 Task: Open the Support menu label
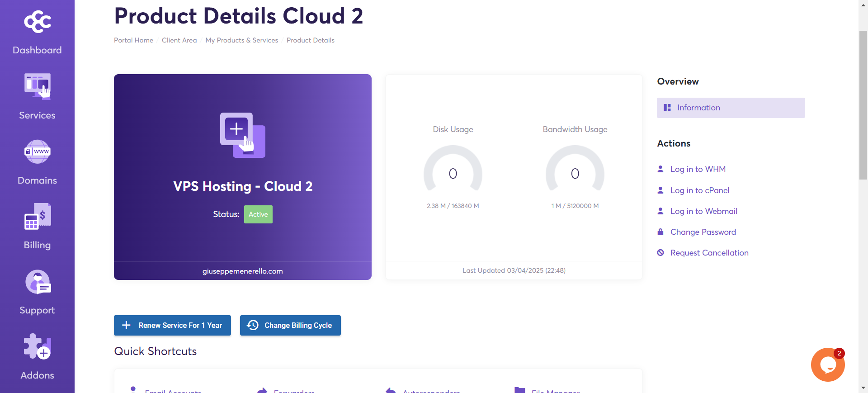point(37,310)
